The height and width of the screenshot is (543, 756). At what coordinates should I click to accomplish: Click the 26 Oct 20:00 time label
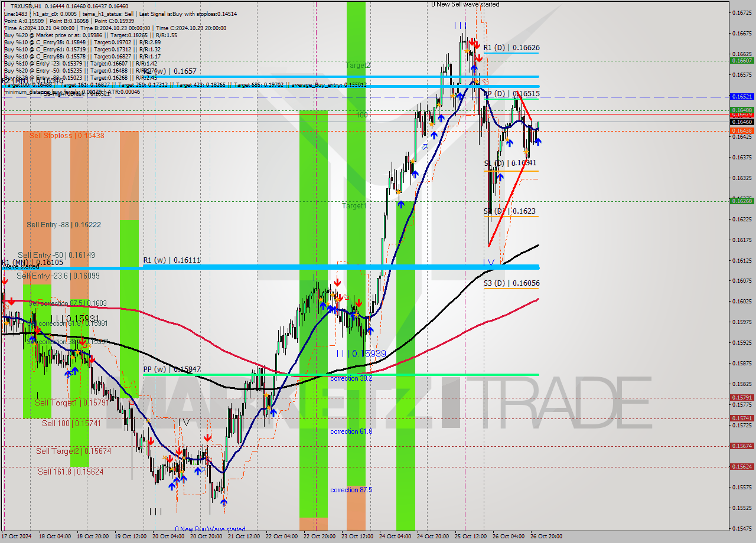click(547, 537)
